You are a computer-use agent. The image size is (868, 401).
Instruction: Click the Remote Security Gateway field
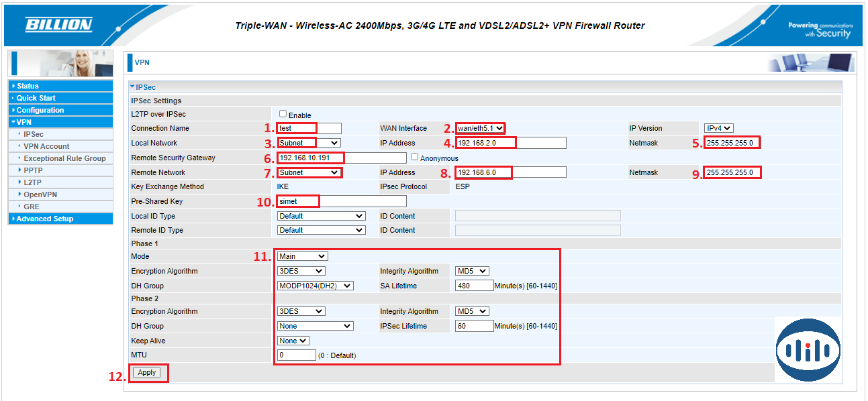coord(342,158)
